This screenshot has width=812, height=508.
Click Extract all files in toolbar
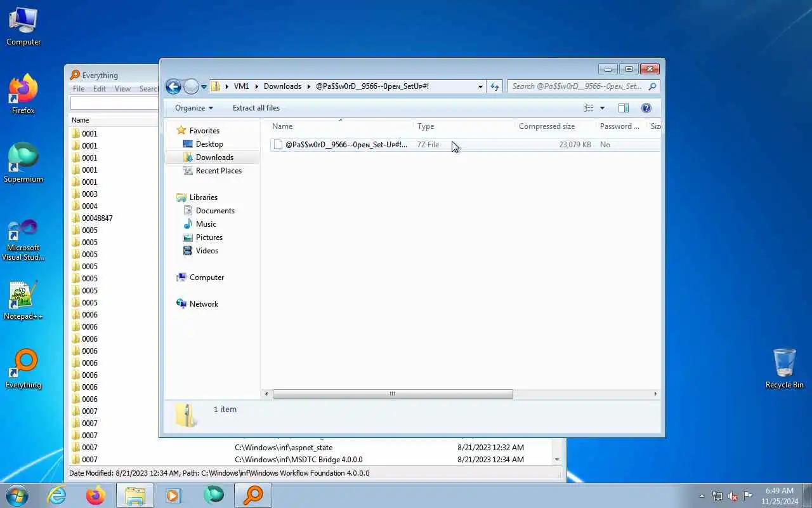tap(256, 108)
